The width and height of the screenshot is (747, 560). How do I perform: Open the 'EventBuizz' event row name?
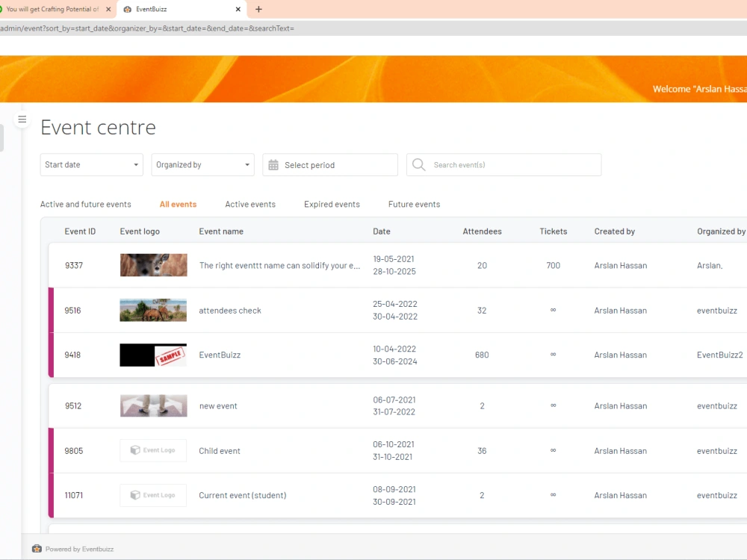click(x=220, y=355)
